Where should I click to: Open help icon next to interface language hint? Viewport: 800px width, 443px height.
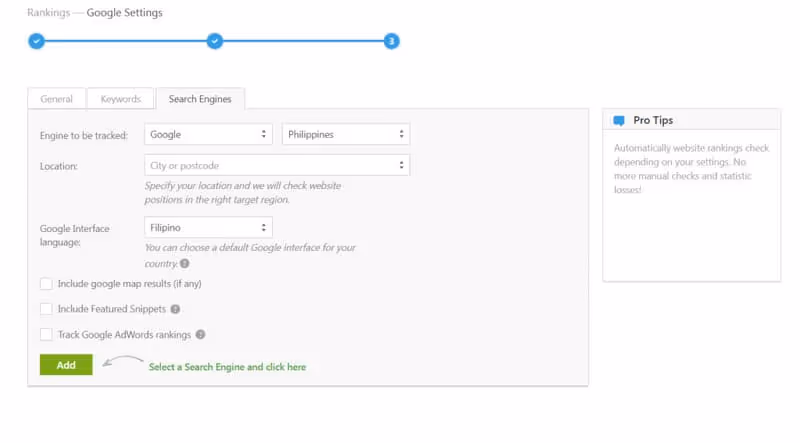pos(185,263)
